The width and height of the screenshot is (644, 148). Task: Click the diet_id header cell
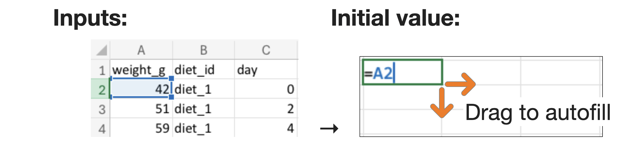pos(203,70)
